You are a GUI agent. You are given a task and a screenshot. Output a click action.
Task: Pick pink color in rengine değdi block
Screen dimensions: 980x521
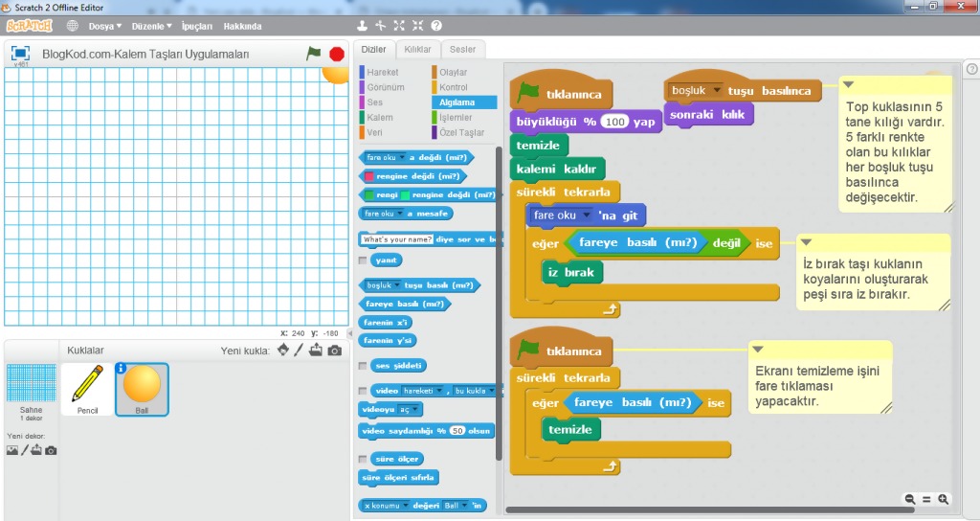[x=368, y=176]
